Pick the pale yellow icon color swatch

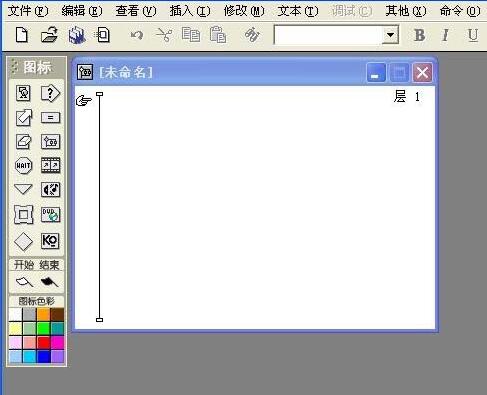coord(15,328)
